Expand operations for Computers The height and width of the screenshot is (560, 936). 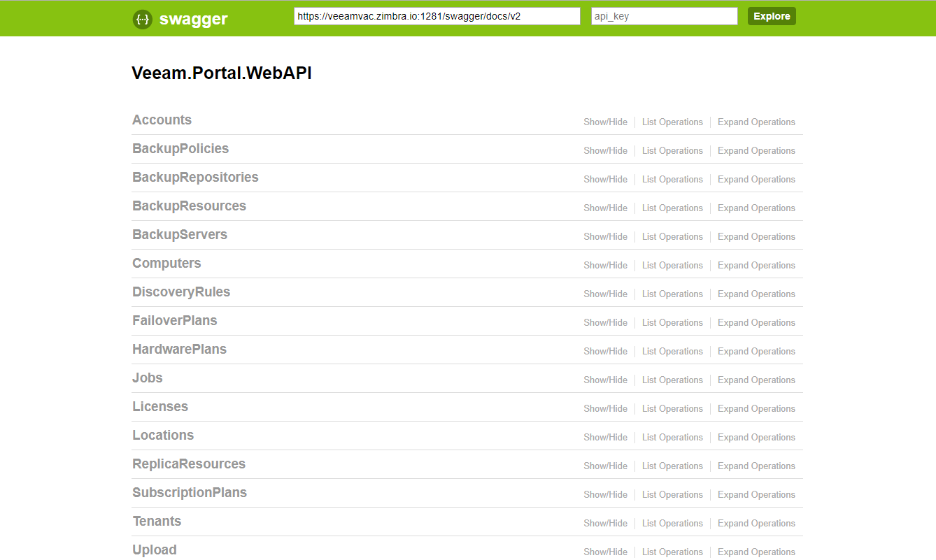coord(756,266)
